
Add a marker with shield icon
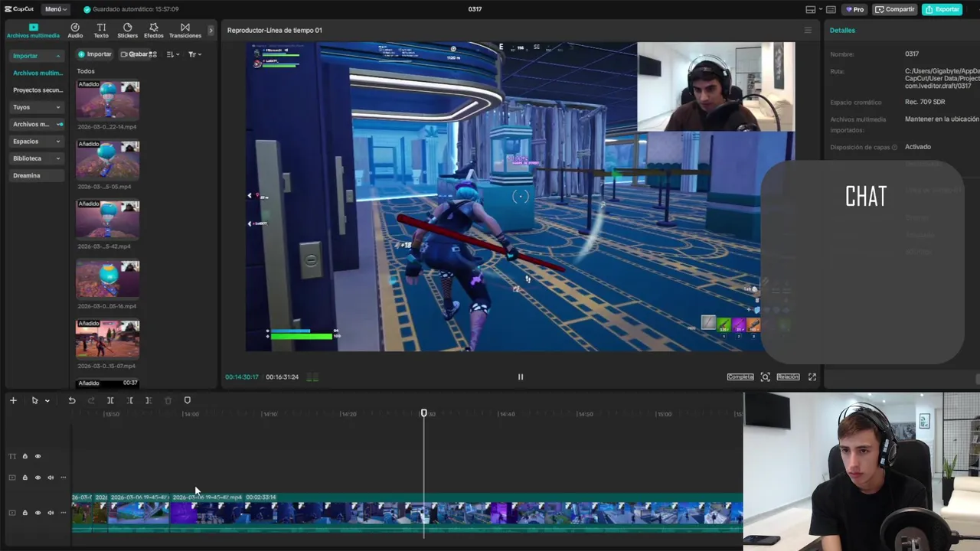coord(188,400)
